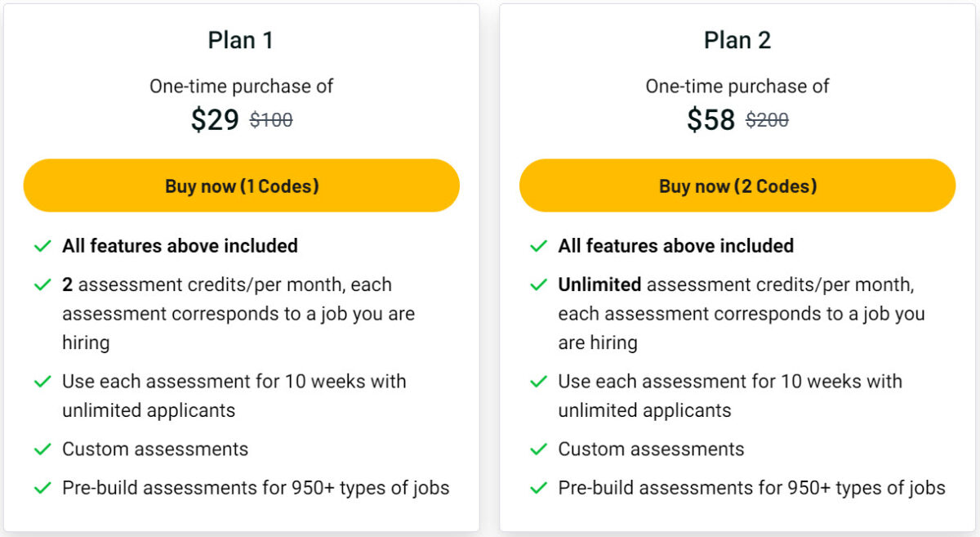Click the crossed-out $200 original price
The height and width of the screenshot is (537, 980).
click(768, 120)
